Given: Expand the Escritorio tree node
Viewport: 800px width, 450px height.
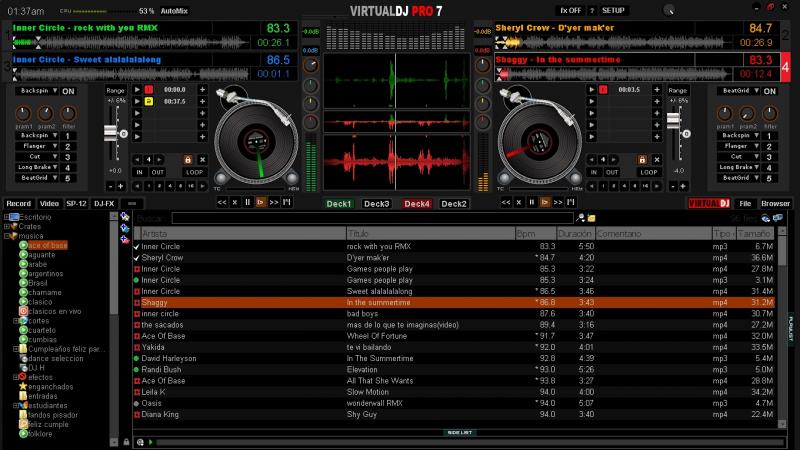Looking at the screenshot, I should point(6,217).
